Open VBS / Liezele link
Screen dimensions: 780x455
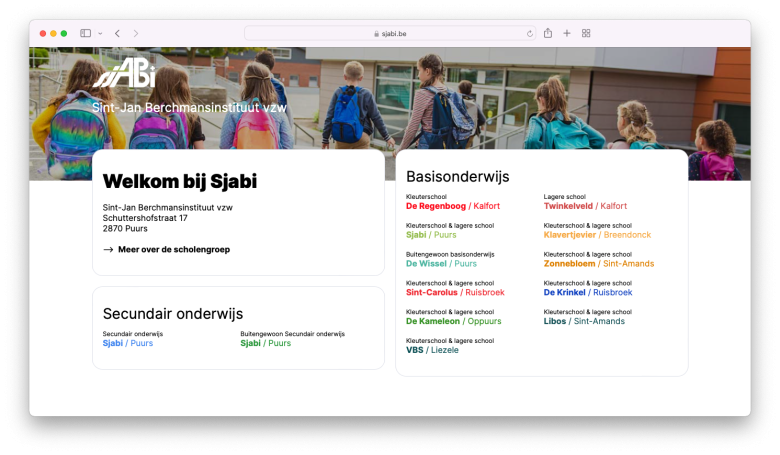[432, 351]
